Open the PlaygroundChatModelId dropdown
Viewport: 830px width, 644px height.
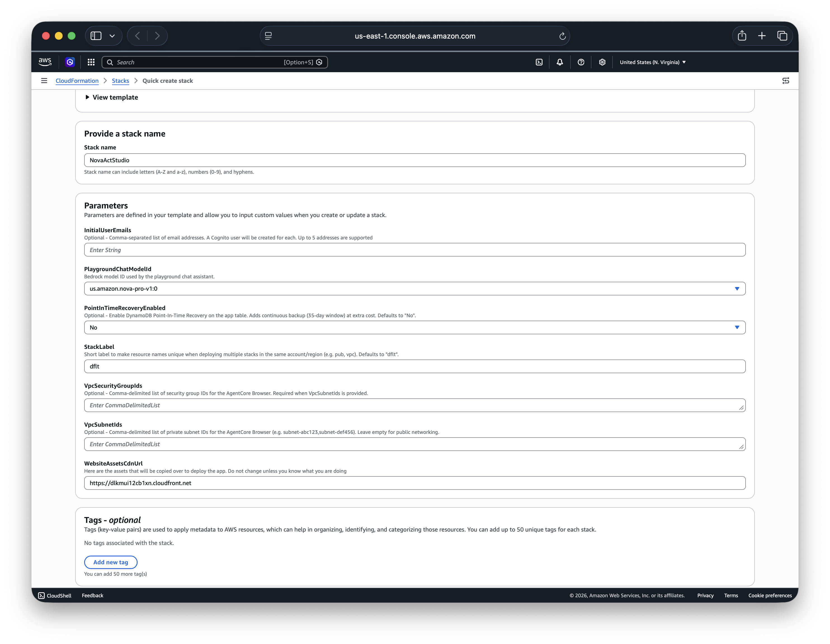(415, 288)
